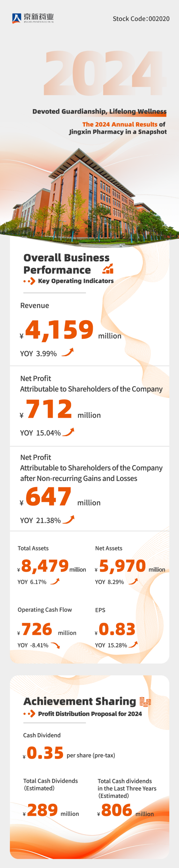Image resolution: width=179 pixels, height=868 pixels.
Task: Click the Stock Code 002020 text
Action: coord(141,19)
